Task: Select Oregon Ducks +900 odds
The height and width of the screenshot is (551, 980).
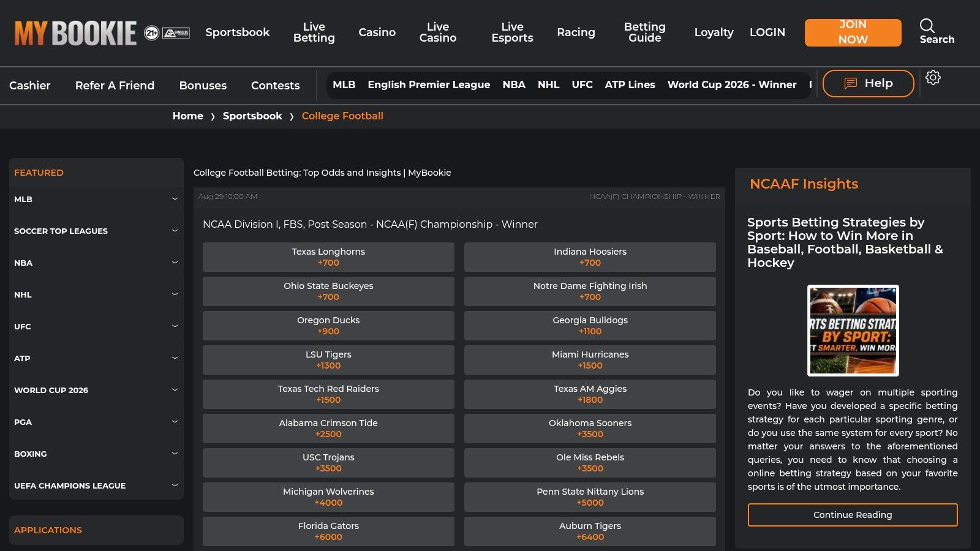Action: (328, 326)
